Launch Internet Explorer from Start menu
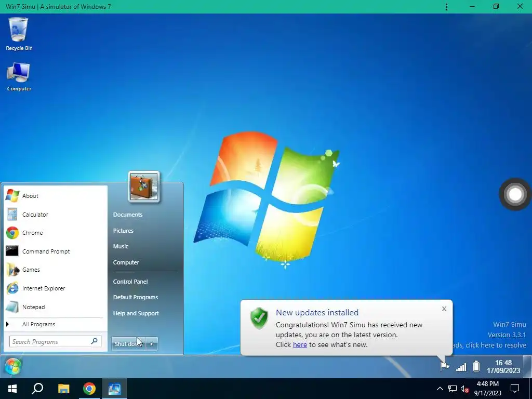The image size is (532, 399). 55,288
